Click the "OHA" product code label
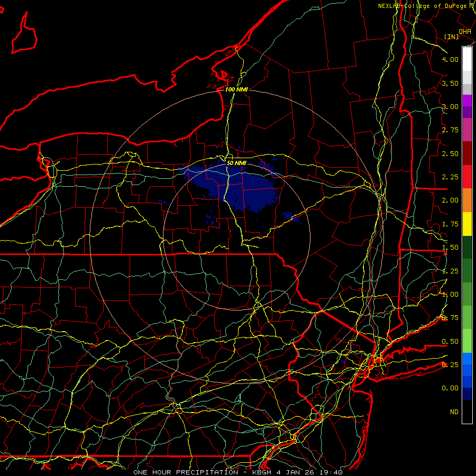The height and width of the screenshot is (476, 476). pyautogui.click(x=465, y=32)
